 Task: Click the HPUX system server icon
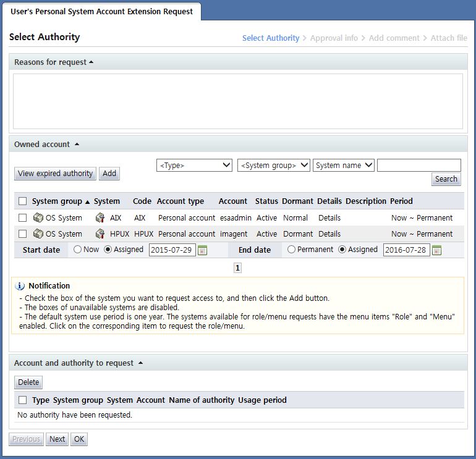(100, 234)
